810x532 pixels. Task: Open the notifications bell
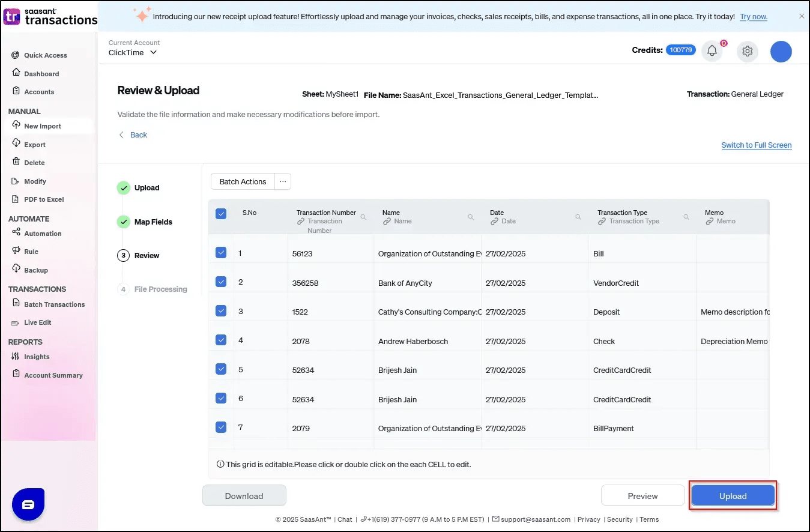pos(712,51)
